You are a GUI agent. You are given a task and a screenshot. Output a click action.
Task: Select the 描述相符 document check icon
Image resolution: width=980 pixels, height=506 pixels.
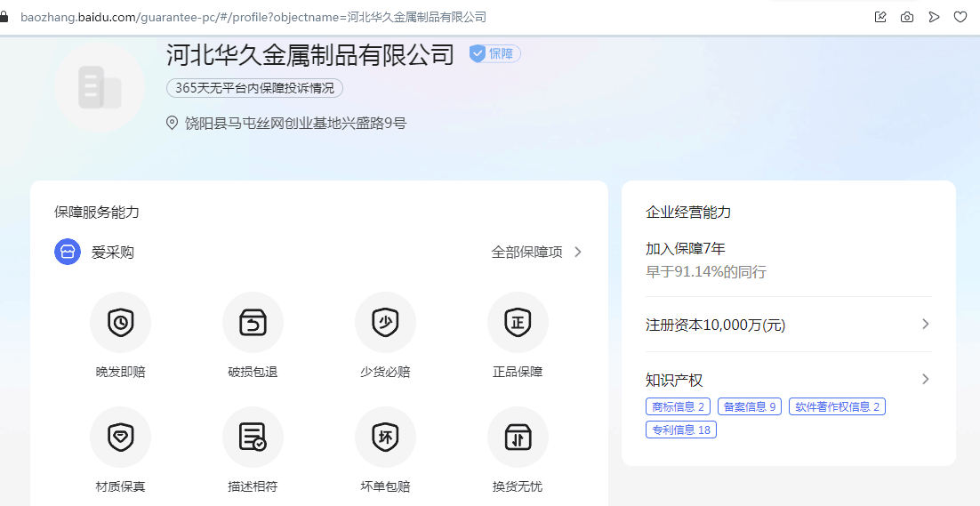coord(253,437)
